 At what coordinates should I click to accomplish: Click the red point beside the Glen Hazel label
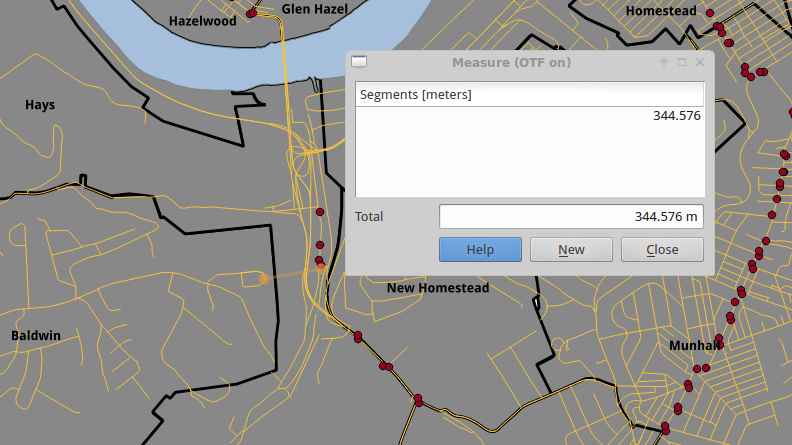tap(253, 13)
